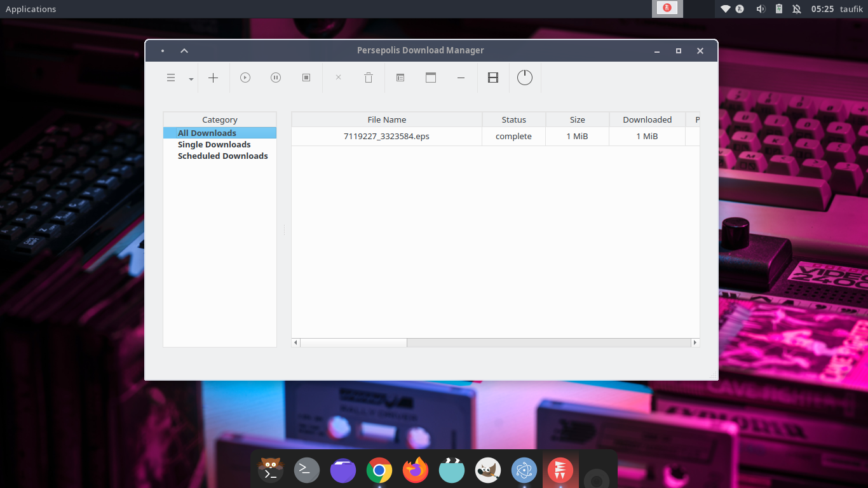Viewport: 868px width, 488px height.
Task: Open the properties panel icon
Action: point(400,78)
